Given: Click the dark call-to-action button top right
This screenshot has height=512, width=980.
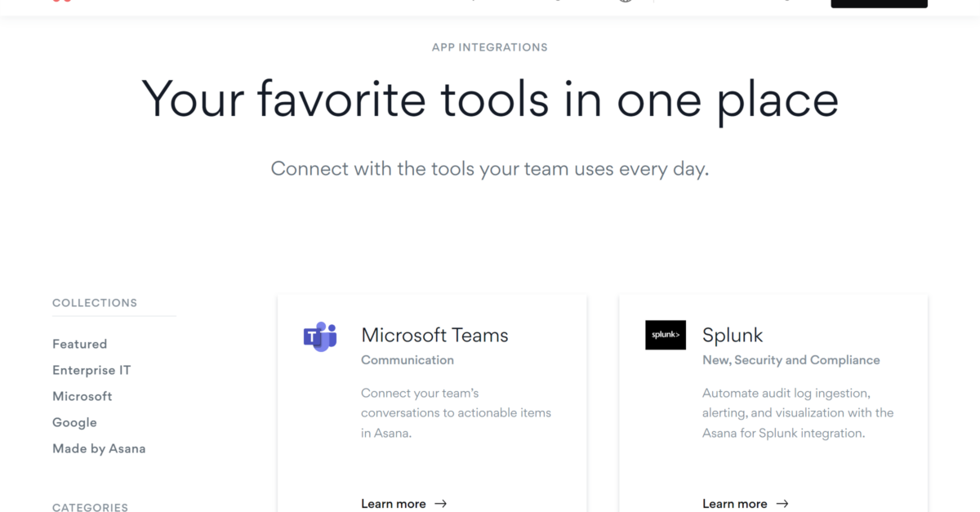Looking at the screenshot, I should 879,2.
